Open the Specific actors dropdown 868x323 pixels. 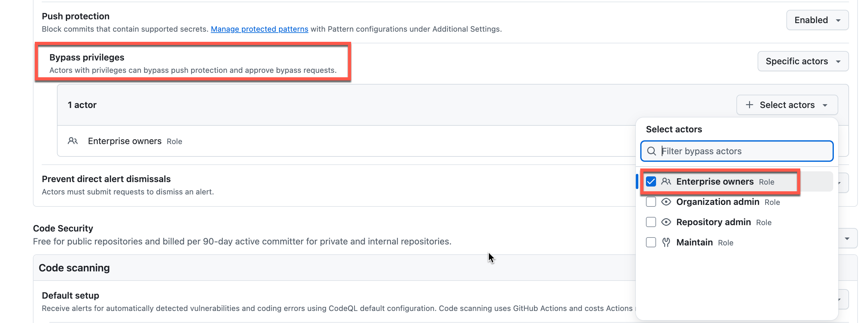point(803,61)
